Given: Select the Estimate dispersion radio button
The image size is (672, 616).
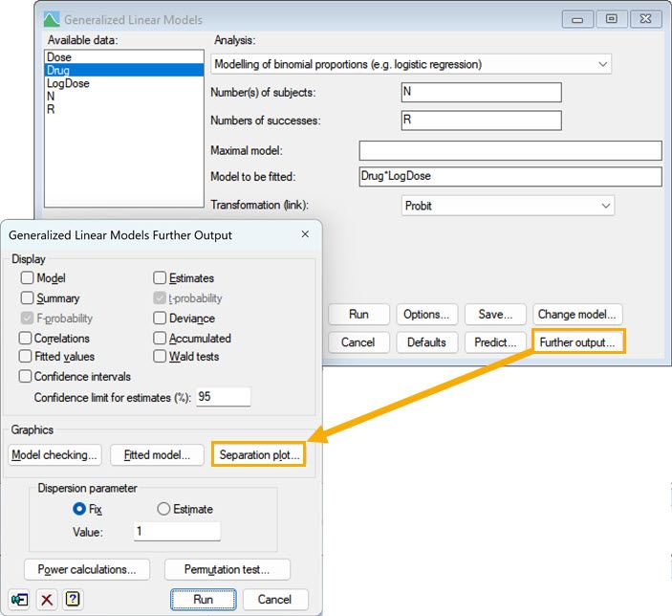Looking at the screenshot, I should pos(163,509).
